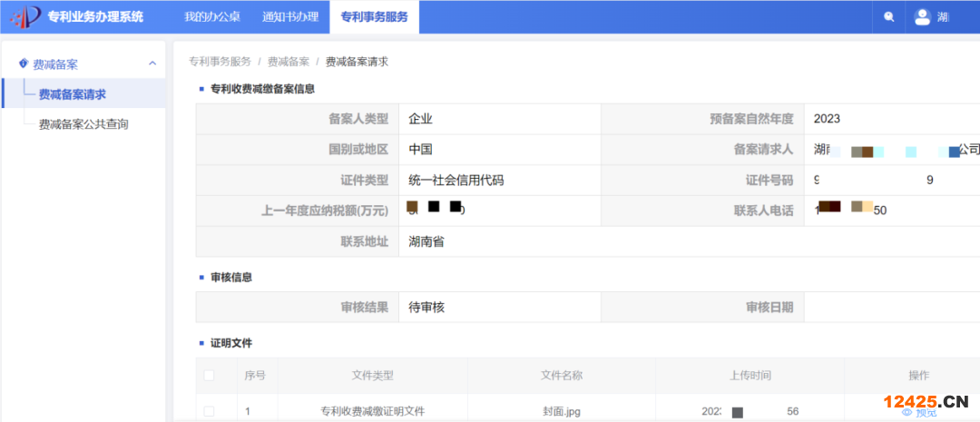
Task: Click the 湖南省 address value
Action: point(426,241)
